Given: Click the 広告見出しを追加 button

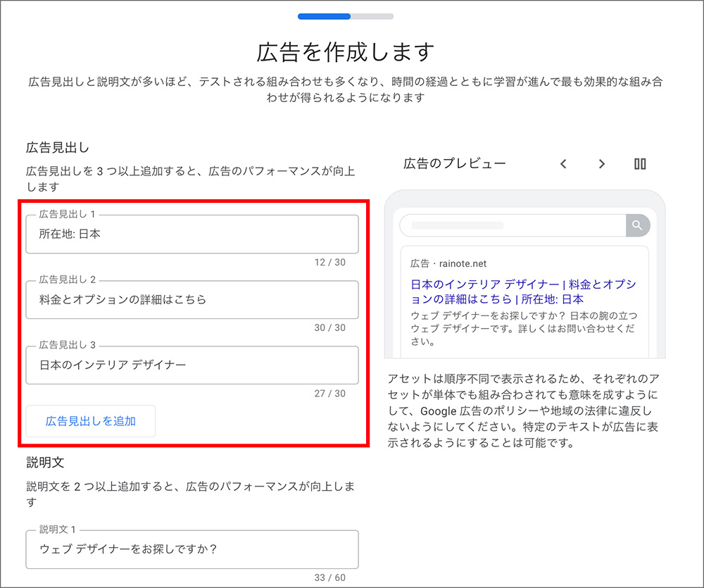Looking at the screenshot, I should 91,421.
